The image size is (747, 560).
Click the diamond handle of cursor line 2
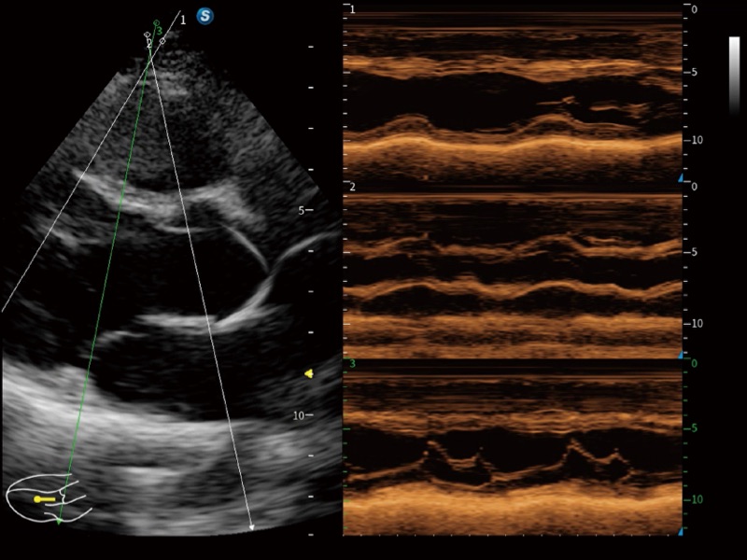[148, 35]
